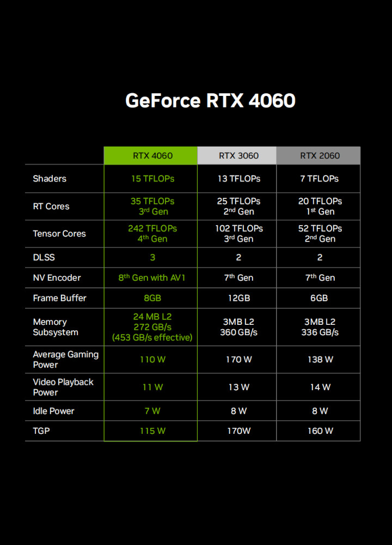The width and height of the screenshot is (392, 545).
Task: Click the Average Gaming Power label
Action: (66, 359)
